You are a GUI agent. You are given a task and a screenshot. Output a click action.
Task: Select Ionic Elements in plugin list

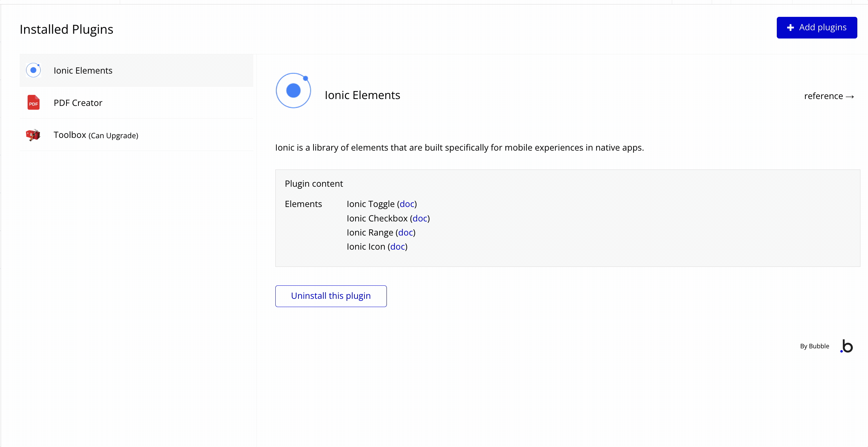[x=83, y=70]
